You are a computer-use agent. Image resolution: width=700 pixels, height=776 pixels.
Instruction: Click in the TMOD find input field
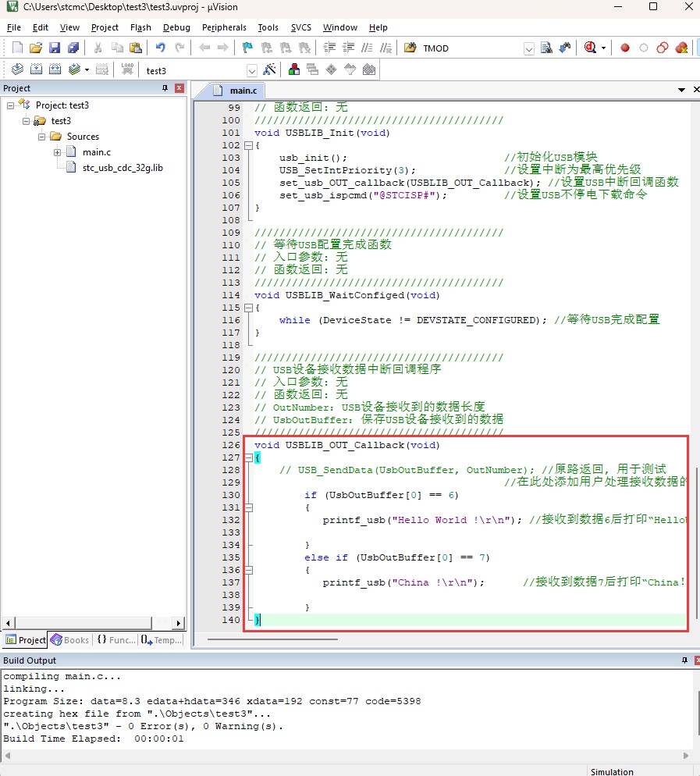pyautogui.click(x=472, y=48)
